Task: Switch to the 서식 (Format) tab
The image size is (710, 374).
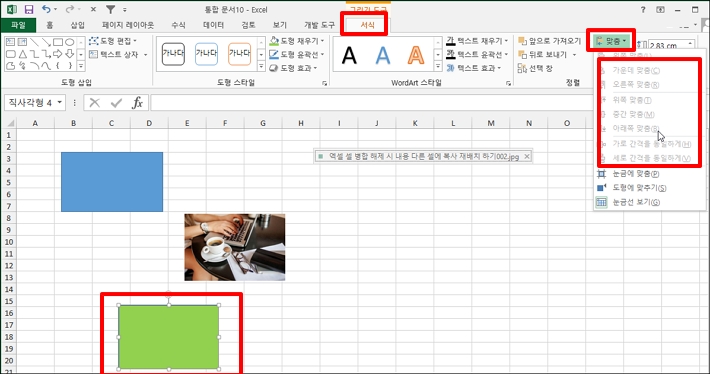Action: (368, 25)
